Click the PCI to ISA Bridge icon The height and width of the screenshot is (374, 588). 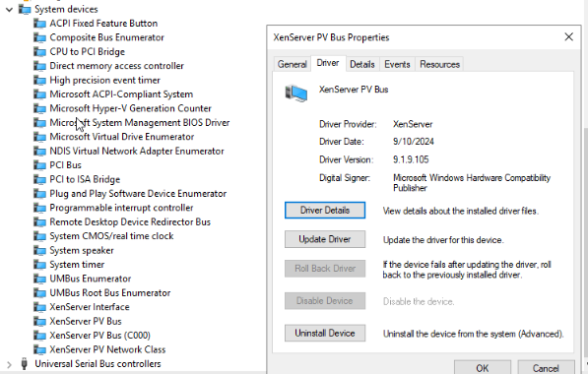(x=39, y=179)
